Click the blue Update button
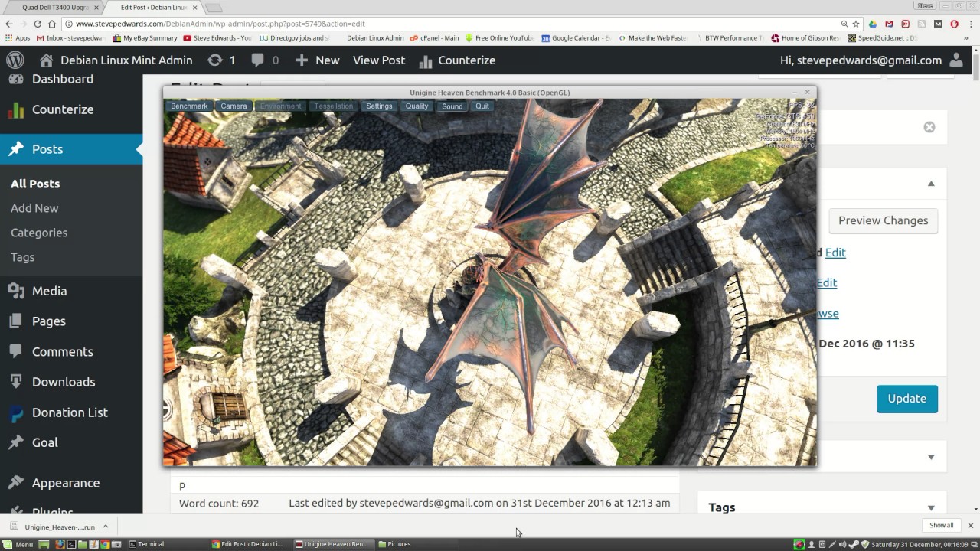Screen dimensions: 980x551 point(907,399)
